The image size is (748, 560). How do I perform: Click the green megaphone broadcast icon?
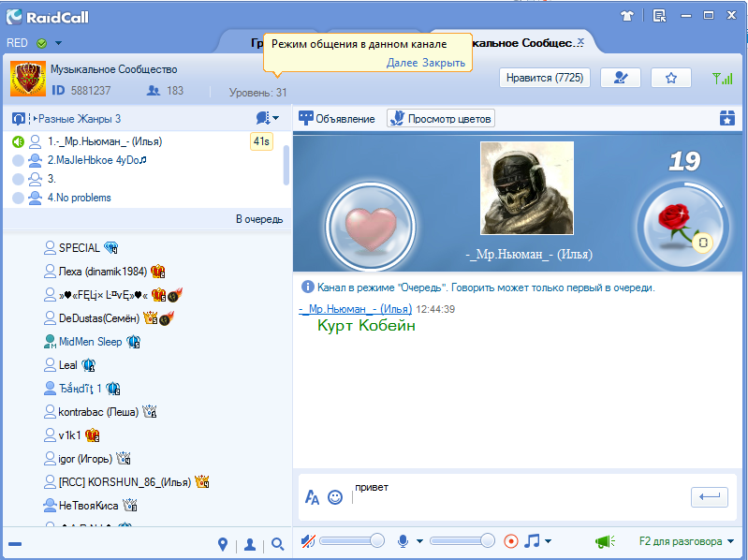point(604,541)
